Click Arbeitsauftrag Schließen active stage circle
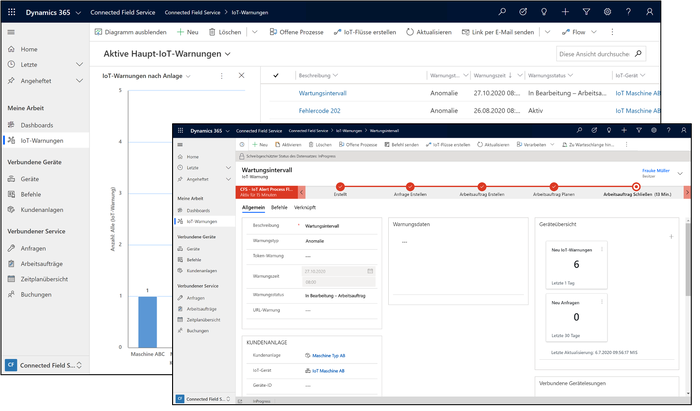This screenshot has width=700, height=411. click(636, 187)
